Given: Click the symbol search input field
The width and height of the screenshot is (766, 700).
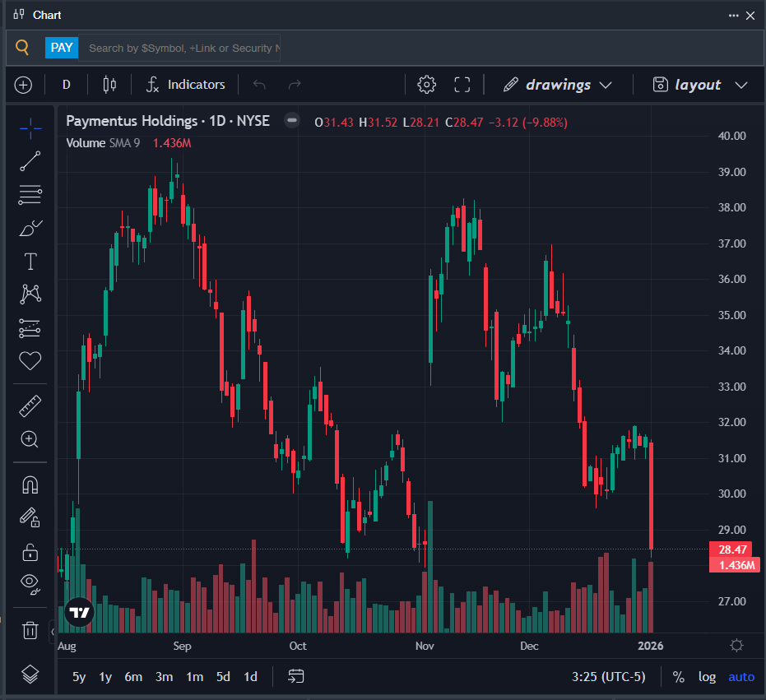Looking at the screenshot, I should (181, 49).
